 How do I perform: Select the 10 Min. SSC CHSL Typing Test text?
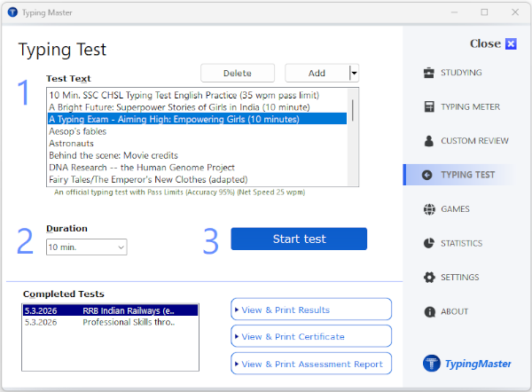(x=198, y=95)
